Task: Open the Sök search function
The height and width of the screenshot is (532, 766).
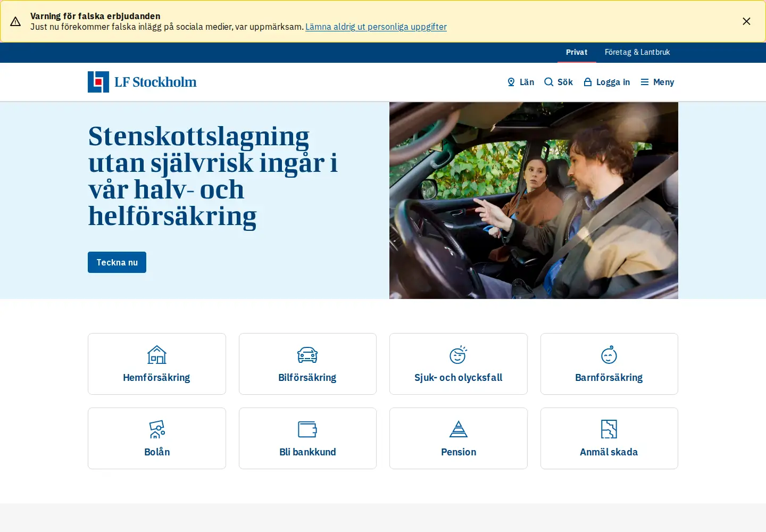Action: (559, 82)
